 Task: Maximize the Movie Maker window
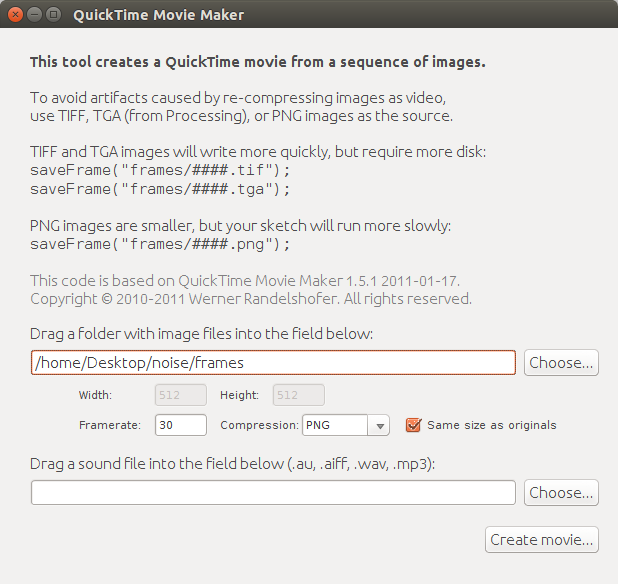point(53,15)
